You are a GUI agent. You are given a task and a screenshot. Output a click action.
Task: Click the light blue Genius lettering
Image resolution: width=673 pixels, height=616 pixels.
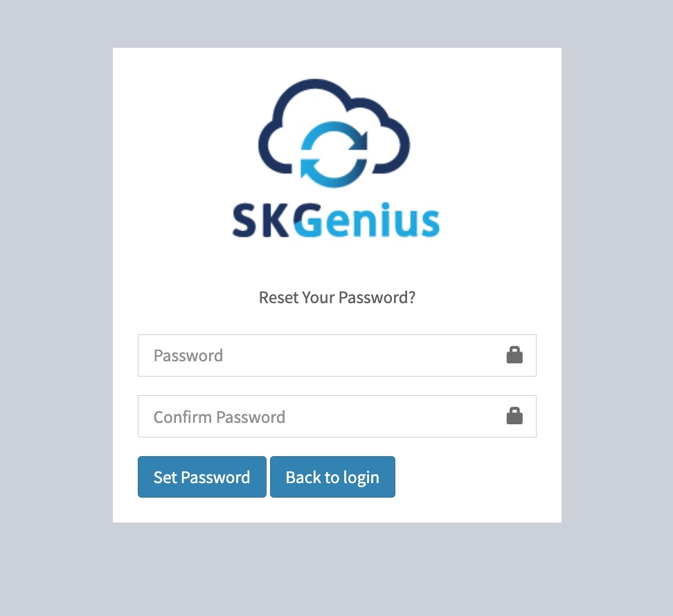(368, 220)
